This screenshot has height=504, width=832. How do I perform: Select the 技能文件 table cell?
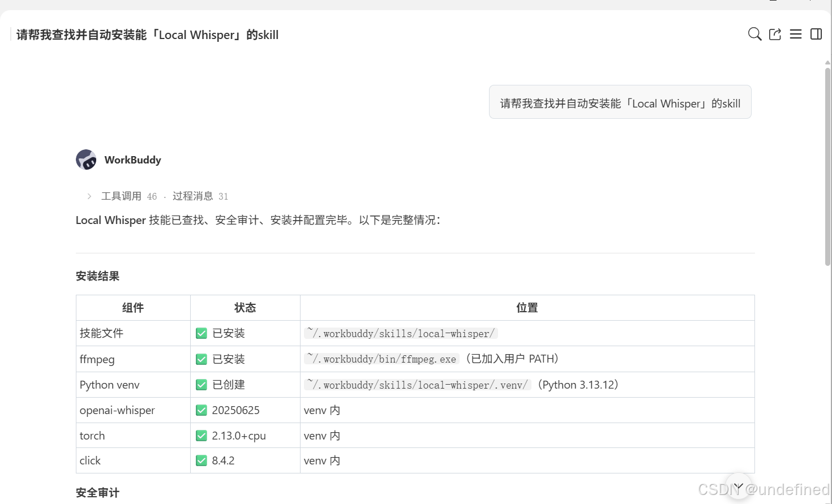(133, 333)
